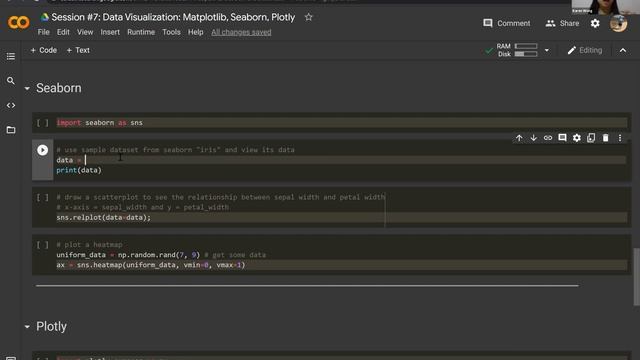Screen dimensions: 640x360
Task: Add a comment to the cell
Action: pyautogui.click(x=562, y=138)
